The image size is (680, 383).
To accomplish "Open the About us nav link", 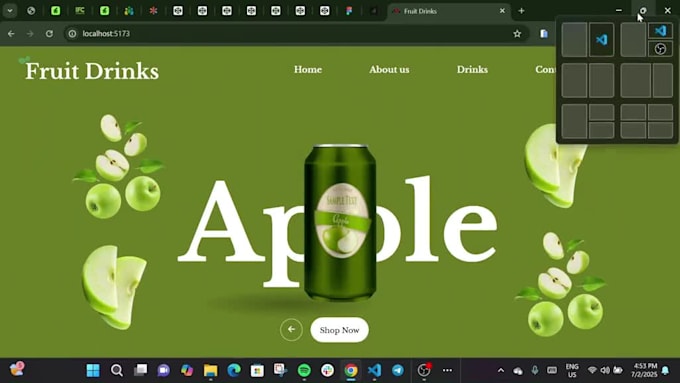I will coord(389,69).
